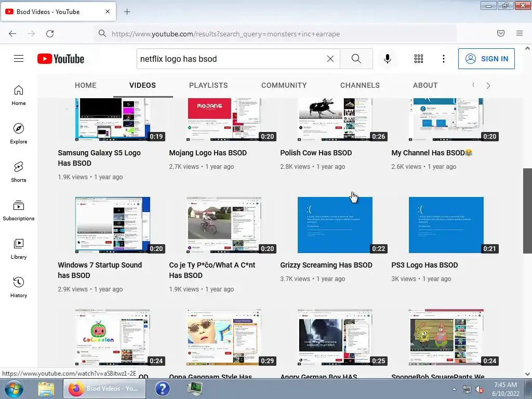Switch to the HOME channel tab

click(x=86, y=85)
